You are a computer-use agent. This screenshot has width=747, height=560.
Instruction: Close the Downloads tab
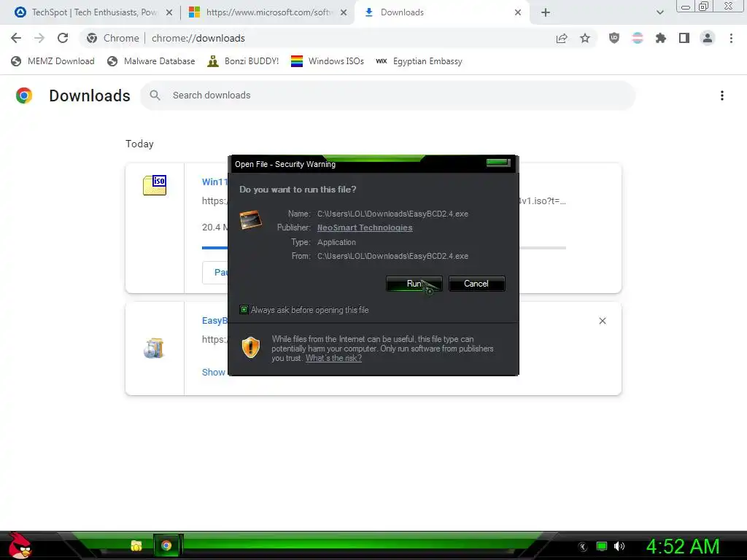coord(518,13)
